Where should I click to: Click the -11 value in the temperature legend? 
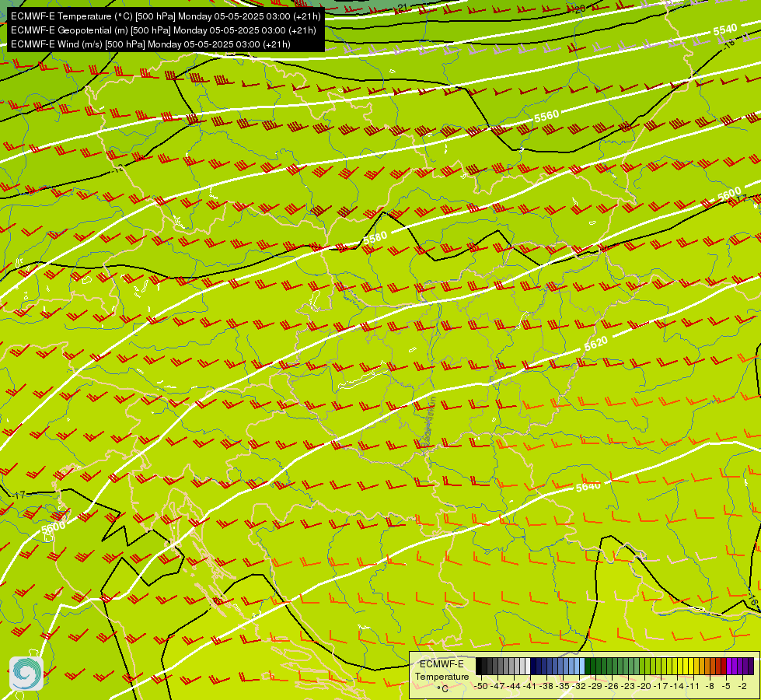[x=693, y=686]
